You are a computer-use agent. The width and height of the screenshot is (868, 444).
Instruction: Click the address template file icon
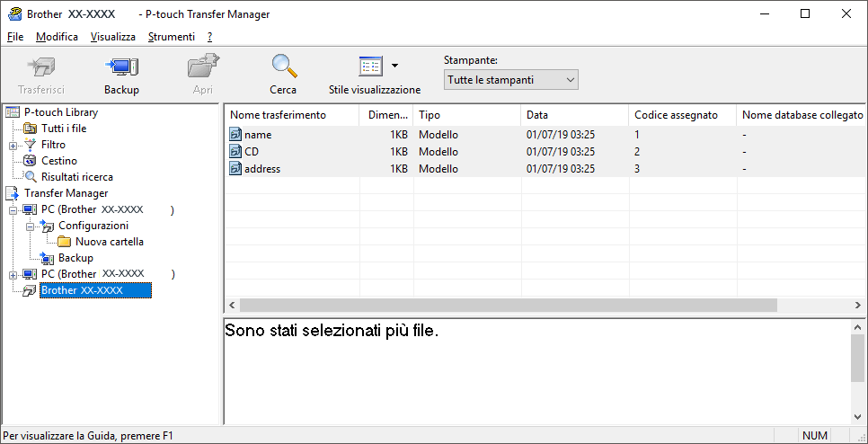(x=235, y=169)
